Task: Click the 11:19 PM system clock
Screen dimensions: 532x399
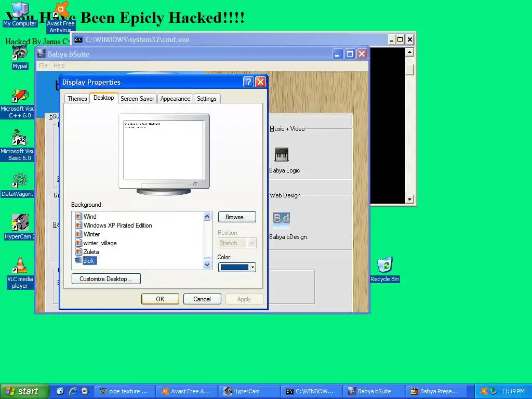Action: (x=513, y=391)
